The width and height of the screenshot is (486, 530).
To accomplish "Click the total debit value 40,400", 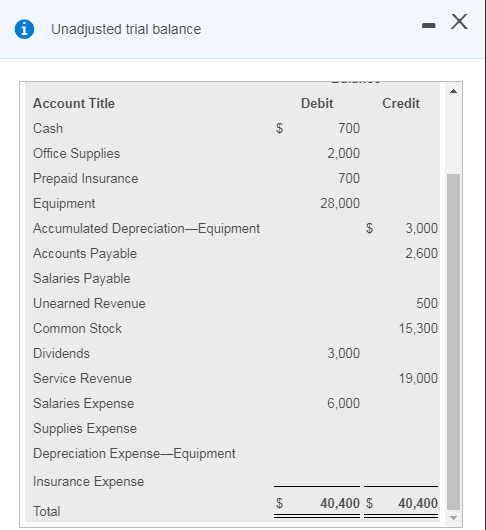I will [340, 504].
